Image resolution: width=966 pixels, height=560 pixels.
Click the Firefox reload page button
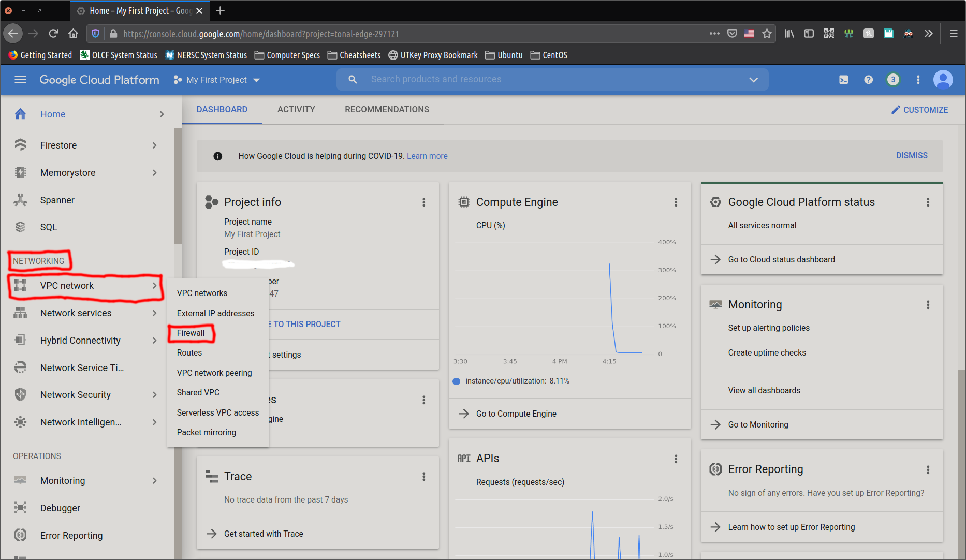53,34
